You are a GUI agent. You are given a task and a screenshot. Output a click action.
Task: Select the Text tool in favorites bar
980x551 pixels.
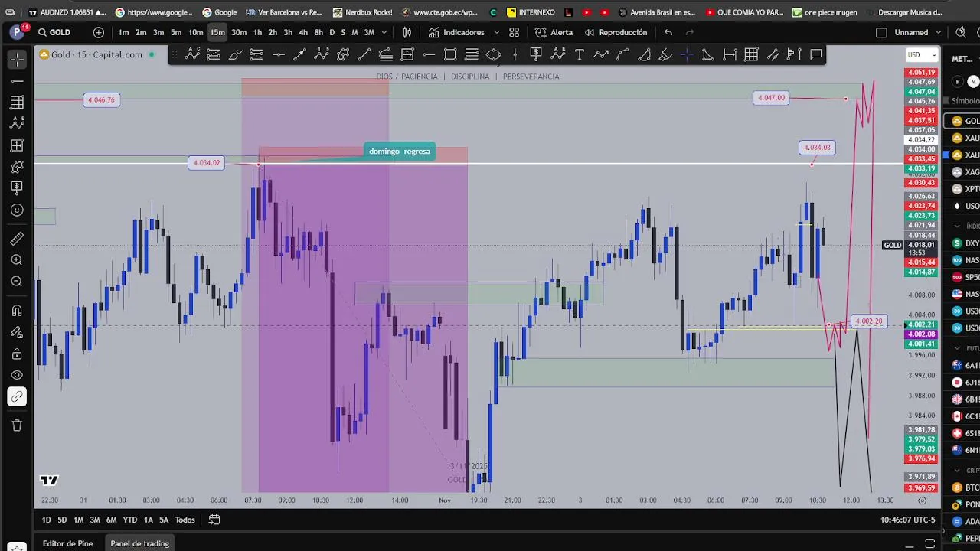[580, 54]
